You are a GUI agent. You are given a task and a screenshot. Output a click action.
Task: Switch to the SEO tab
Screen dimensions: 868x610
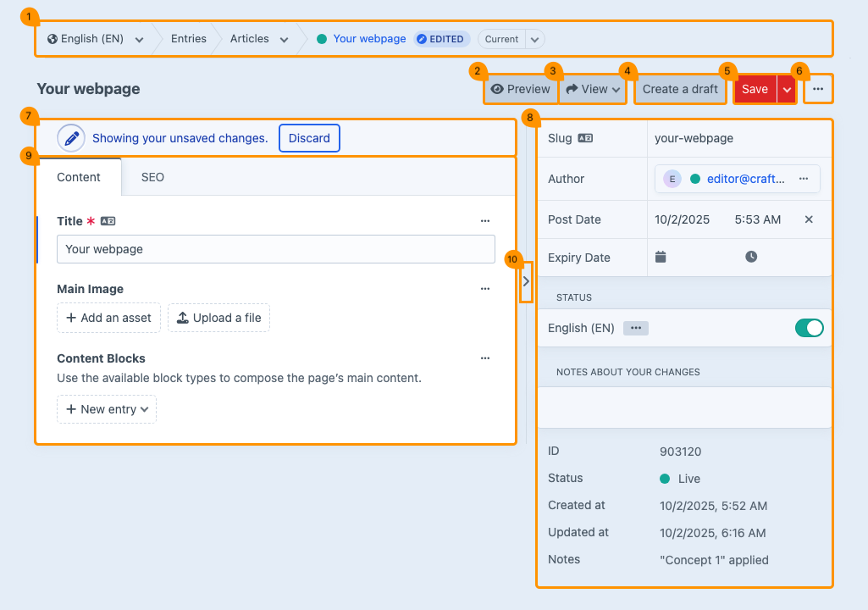click(x=152, y=177)
